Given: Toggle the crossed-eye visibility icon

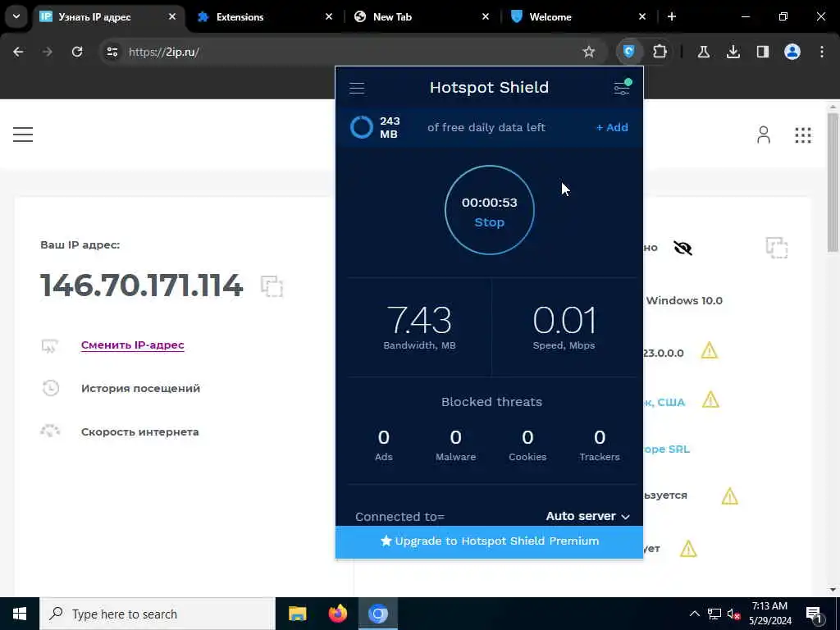Looking at the screenshot, I should (x=682, y=248).
